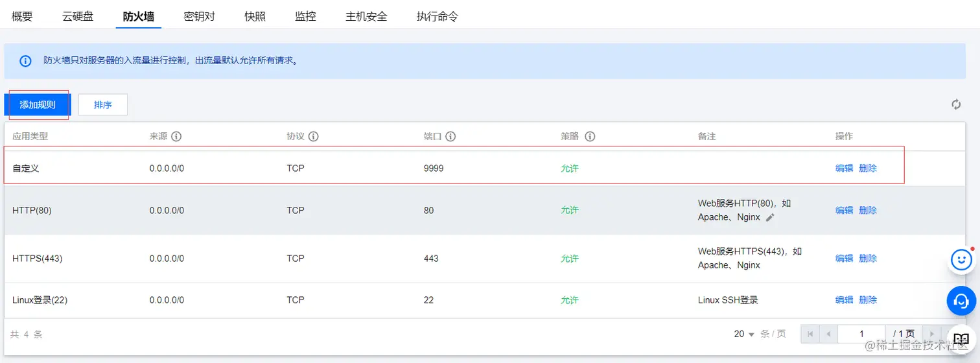This screenshot has height=363, width=980.
Task: Edit the Linux登录(22) rule
Action: click(x=844, y=300)
